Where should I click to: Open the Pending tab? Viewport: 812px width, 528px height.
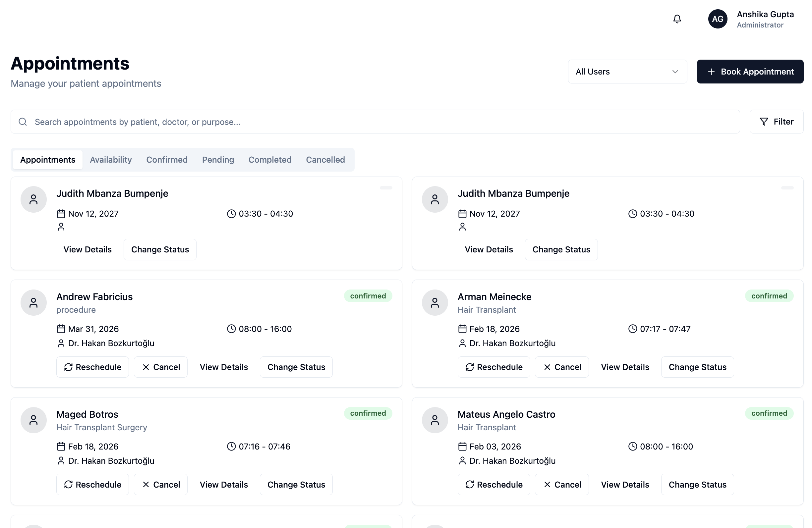tap(218, 160)
